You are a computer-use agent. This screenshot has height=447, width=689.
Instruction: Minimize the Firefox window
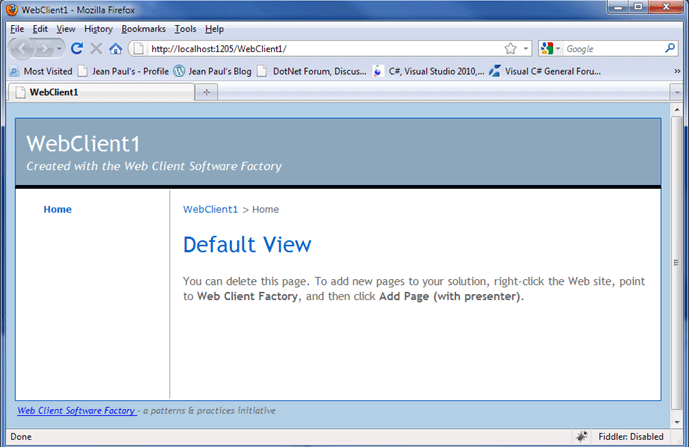pos(618,7)
